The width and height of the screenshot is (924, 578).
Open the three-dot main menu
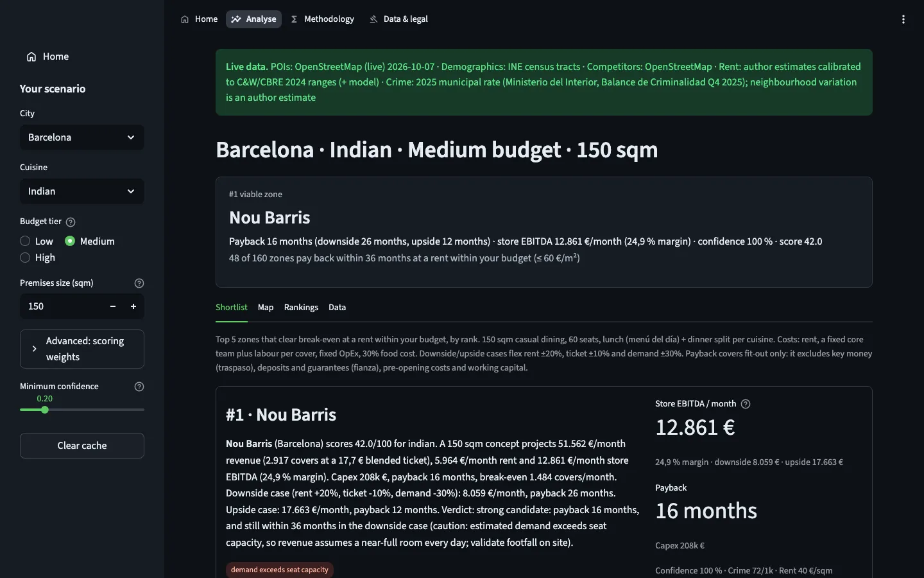coord(903,19)
